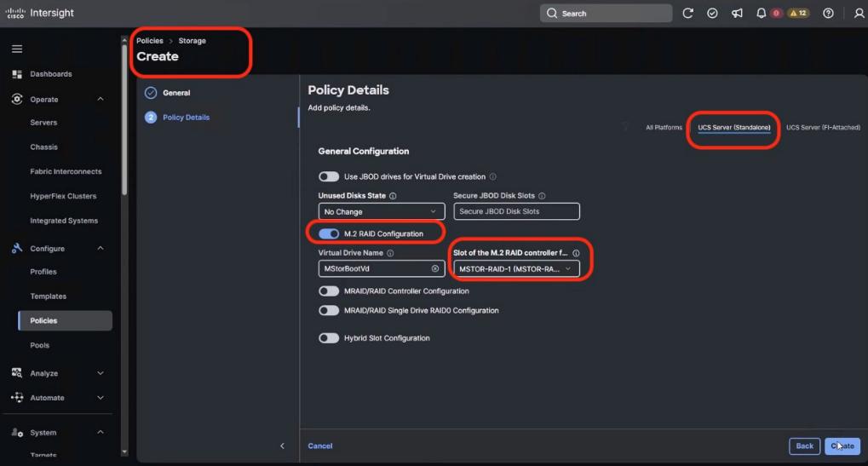Click the System section icon
The height and width of the screenshot is (466, 868).
click(17, 432)
